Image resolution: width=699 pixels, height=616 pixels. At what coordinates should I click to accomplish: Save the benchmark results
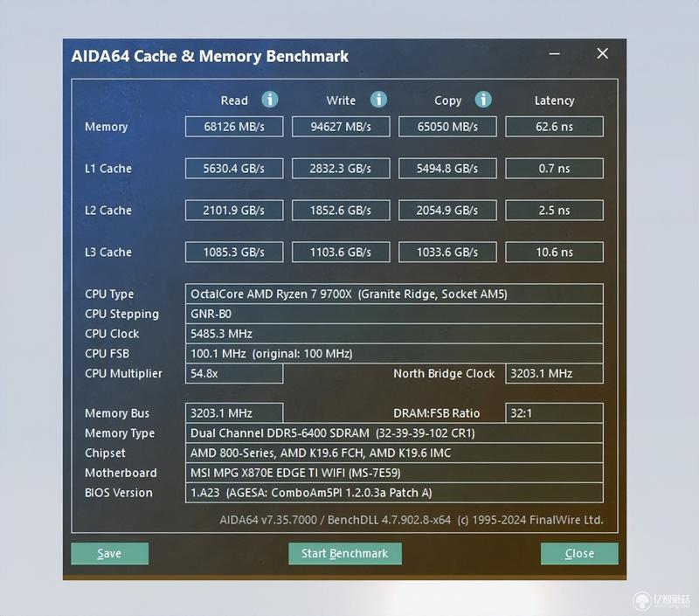110,553
